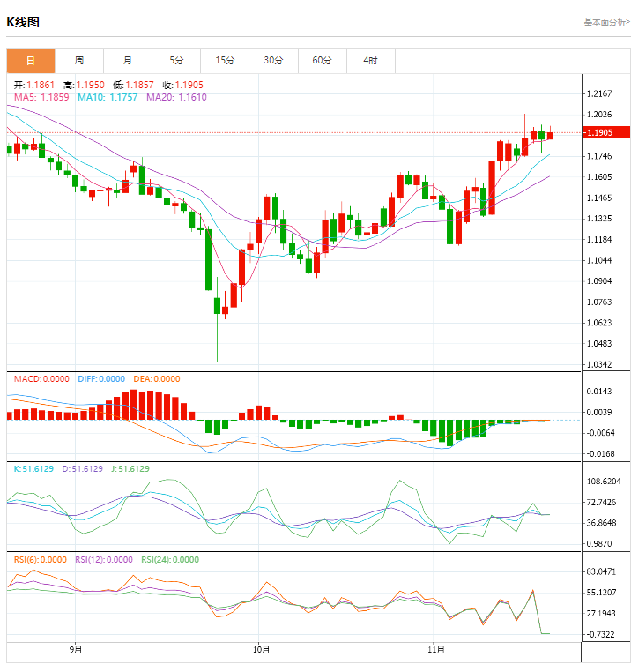631x672 pixels.
Task: Click the MA5 indicator label
Action: click(x=41, y=97)
